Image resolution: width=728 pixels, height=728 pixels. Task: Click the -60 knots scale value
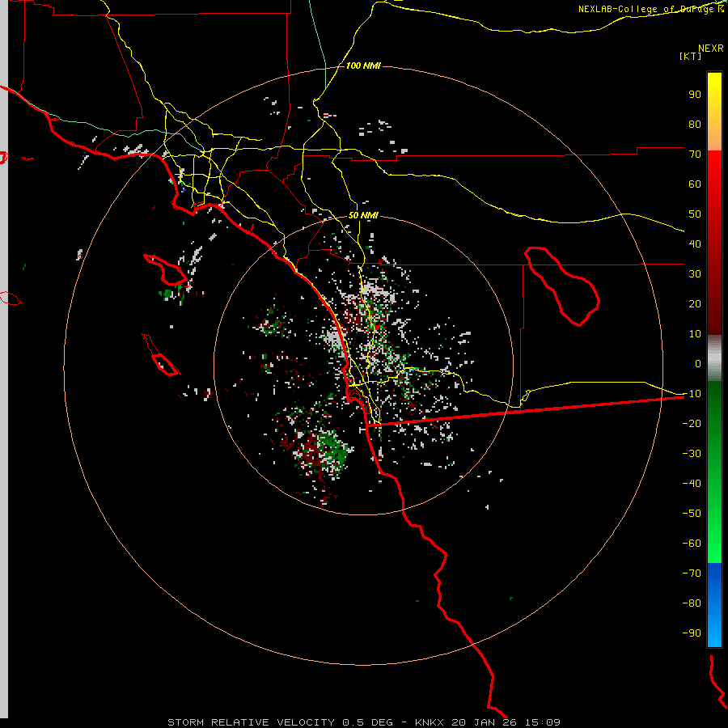pos(692,544)
